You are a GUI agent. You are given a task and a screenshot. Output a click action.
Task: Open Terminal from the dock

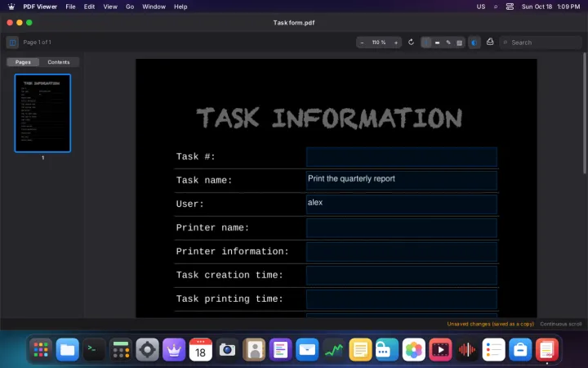(x=94, y=350)
